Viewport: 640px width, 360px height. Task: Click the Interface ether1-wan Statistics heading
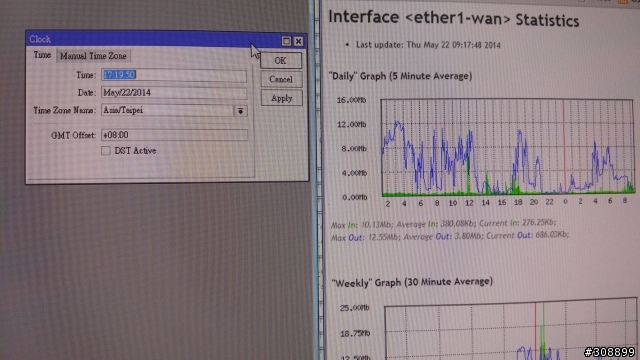coord(453,18)
